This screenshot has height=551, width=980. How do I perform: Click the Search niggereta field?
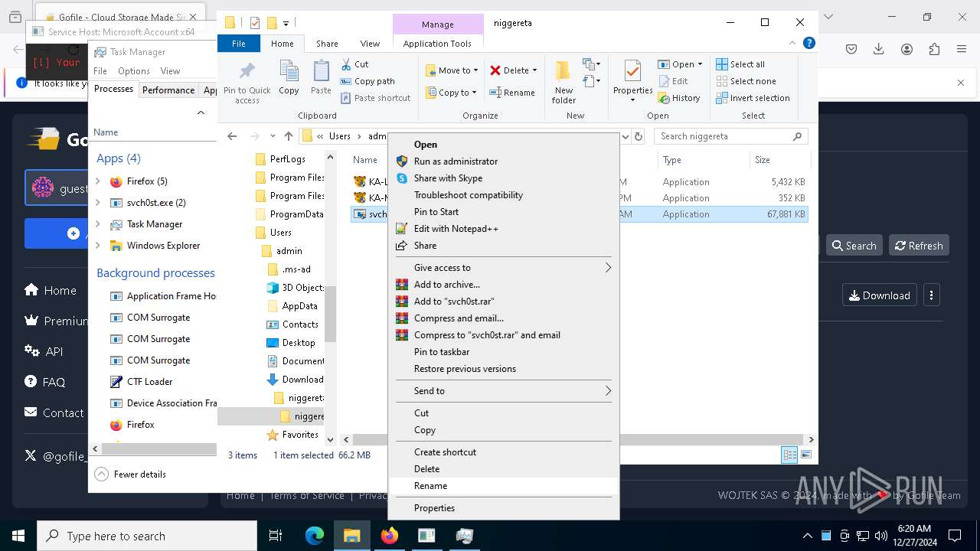[x=731, y=136]
